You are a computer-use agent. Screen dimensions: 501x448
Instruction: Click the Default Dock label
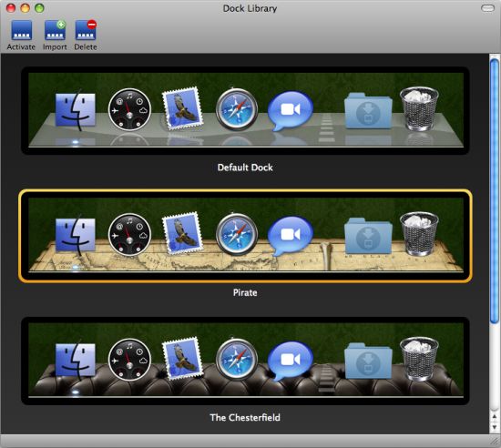[x=245, y=168]
